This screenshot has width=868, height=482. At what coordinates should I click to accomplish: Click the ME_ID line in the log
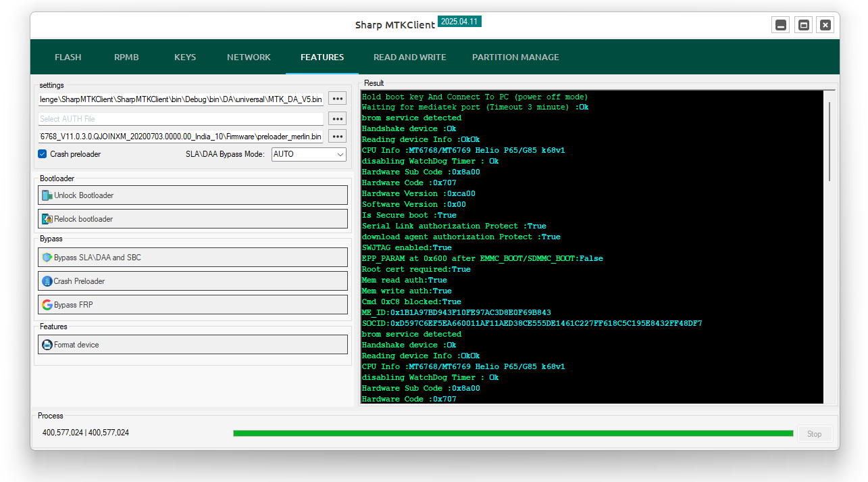click(x=457, y=312)
